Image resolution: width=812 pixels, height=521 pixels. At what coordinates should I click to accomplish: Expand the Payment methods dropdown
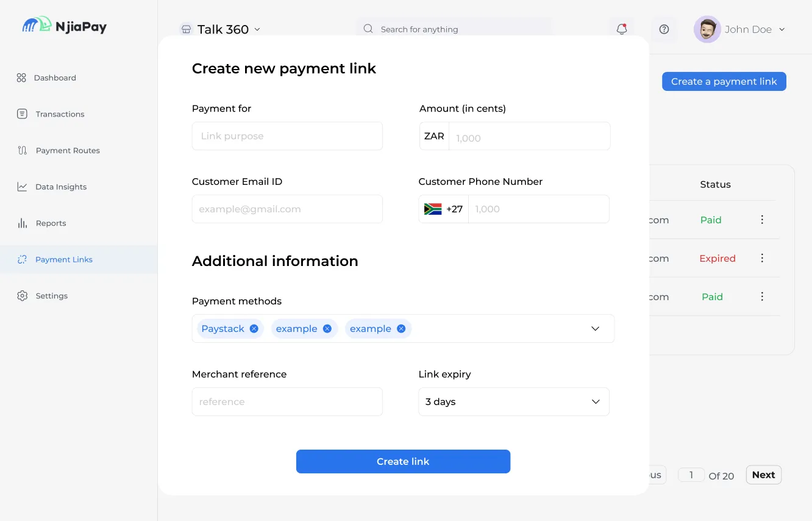594,328
